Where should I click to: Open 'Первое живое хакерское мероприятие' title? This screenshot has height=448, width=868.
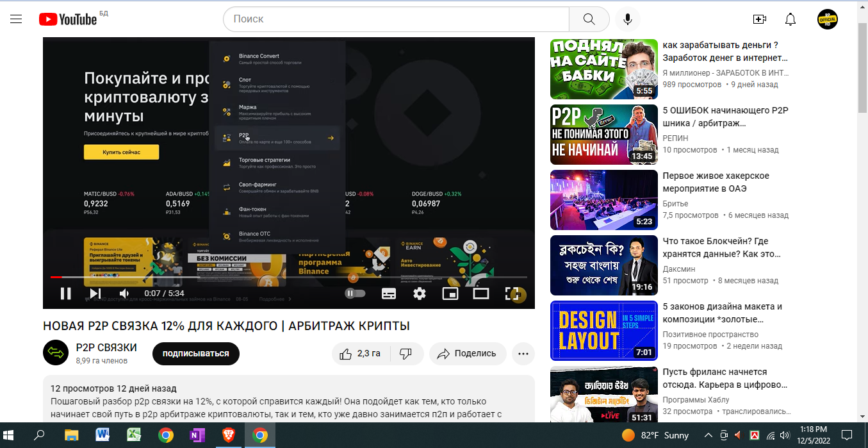(x=716, y=182)
